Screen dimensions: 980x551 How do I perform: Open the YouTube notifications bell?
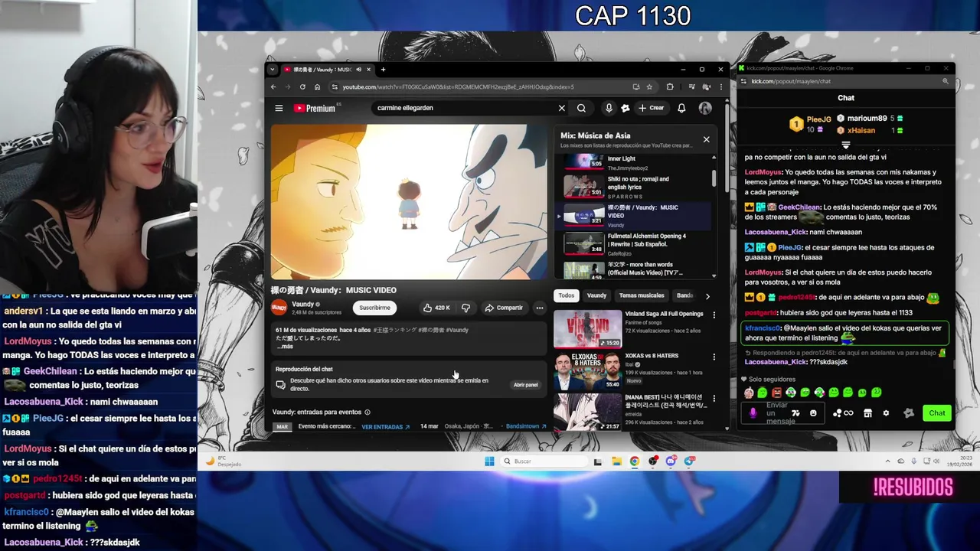[x=681, y=108]
